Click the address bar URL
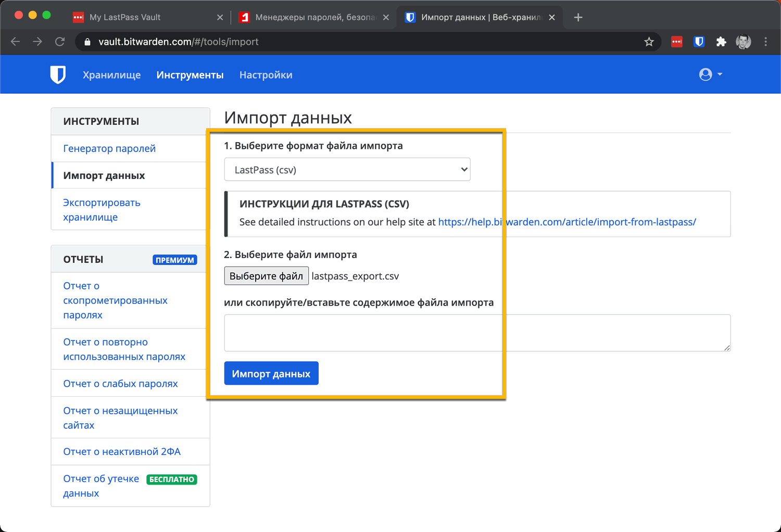This screenshot has width=781, height=532. tap(179, 42)
